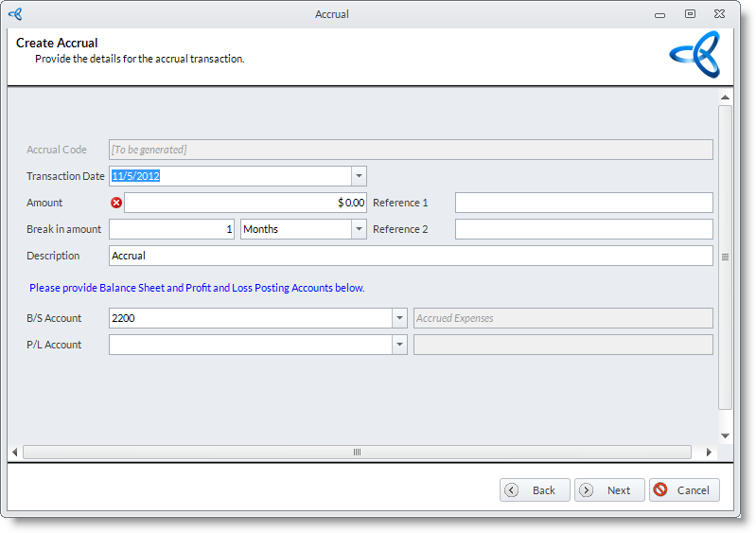
Task: Click the blue knot logo in header
Action: (x=694, y=55)
